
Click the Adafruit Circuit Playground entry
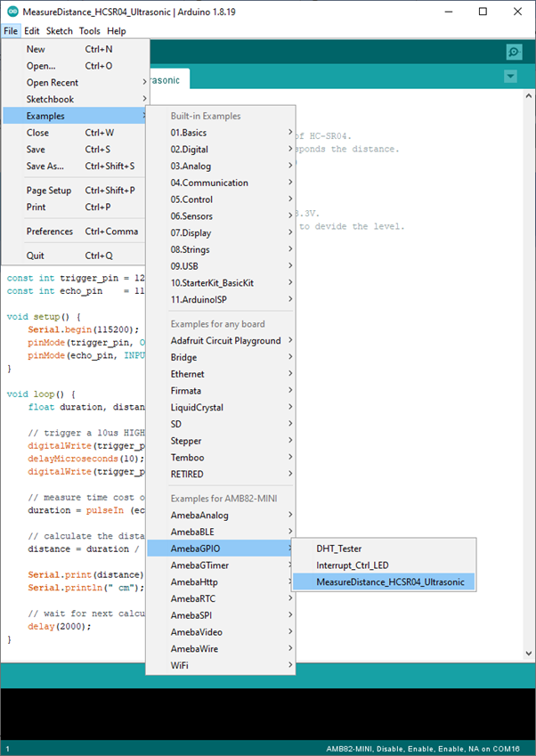click(x=225, y=341)
